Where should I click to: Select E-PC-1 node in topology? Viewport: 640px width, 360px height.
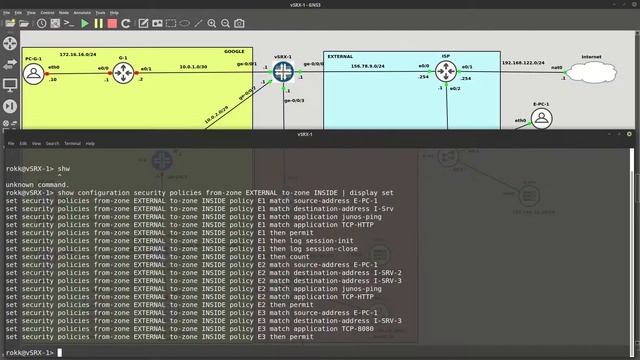point(542,118)
